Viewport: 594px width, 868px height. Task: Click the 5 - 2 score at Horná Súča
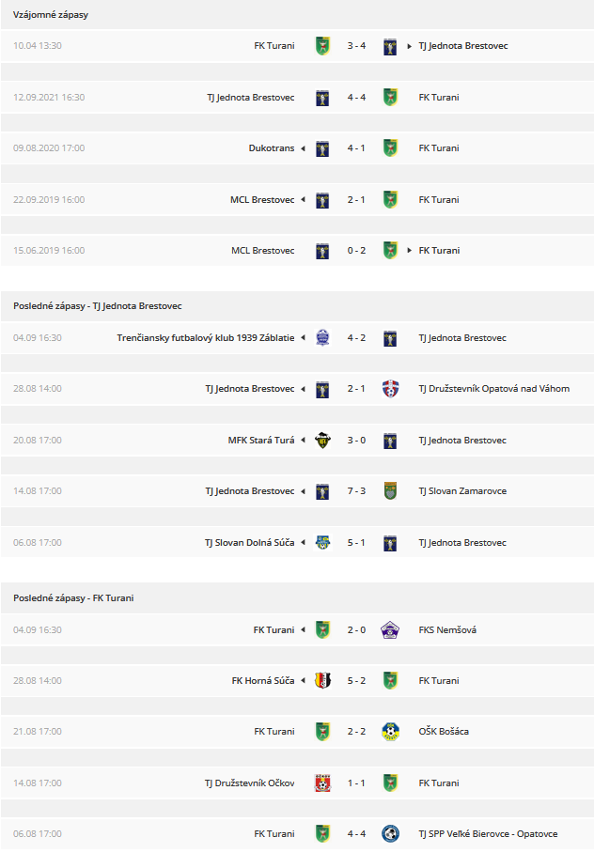click(x=356, y=681)
